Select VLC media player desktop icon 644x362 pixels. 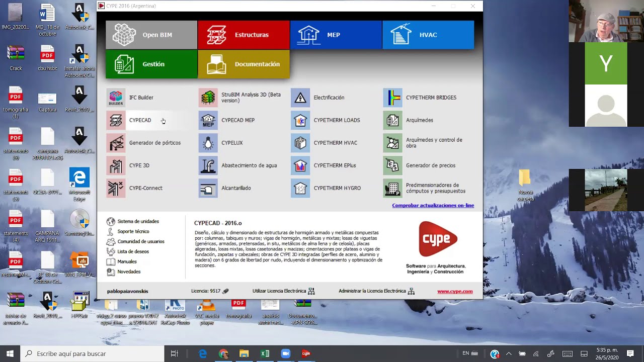tap(206, 312)
